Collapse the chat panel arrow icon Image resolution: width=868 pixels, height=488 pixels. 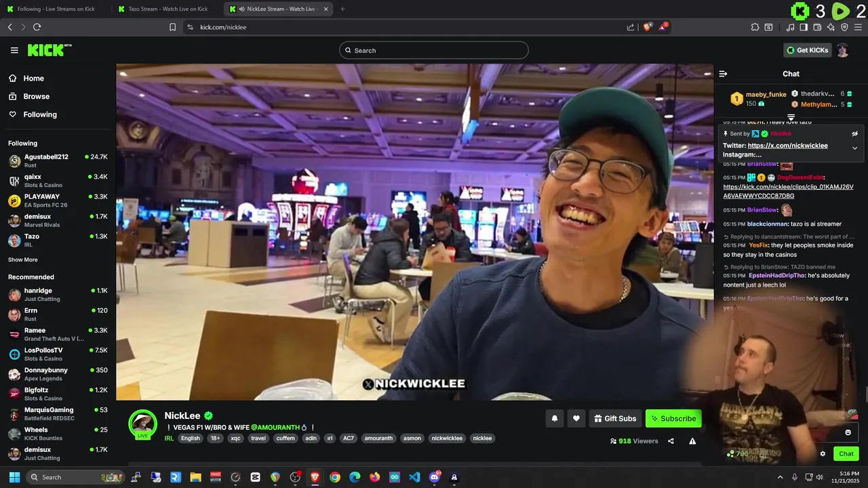[723, 74]
